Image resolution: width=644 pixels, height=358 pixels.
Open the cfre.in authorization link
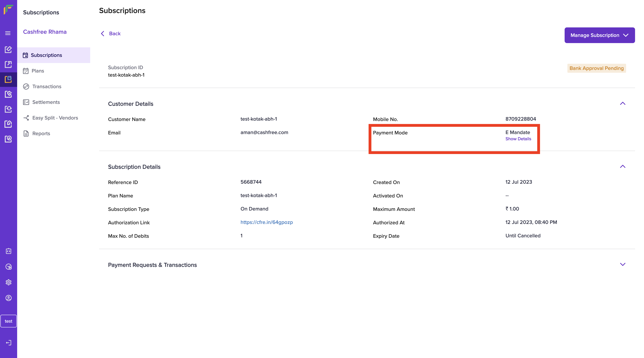tap(266, 222)
